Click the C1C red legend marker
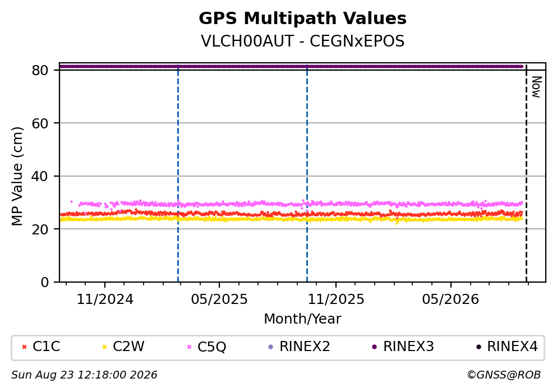Viewport: 557px width, 392px height. pyautogui.click(x=24, y=347)
